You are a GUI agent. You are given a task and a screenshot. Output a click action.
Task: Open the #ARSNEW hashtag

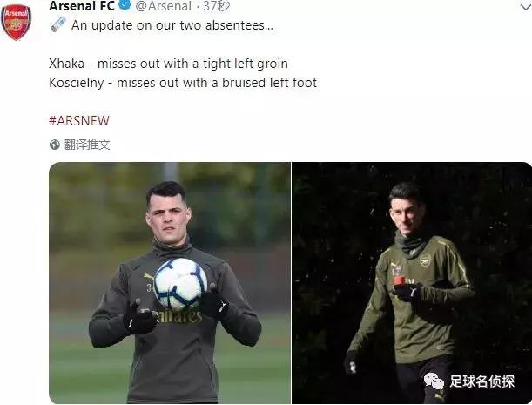tap(79, 120)
